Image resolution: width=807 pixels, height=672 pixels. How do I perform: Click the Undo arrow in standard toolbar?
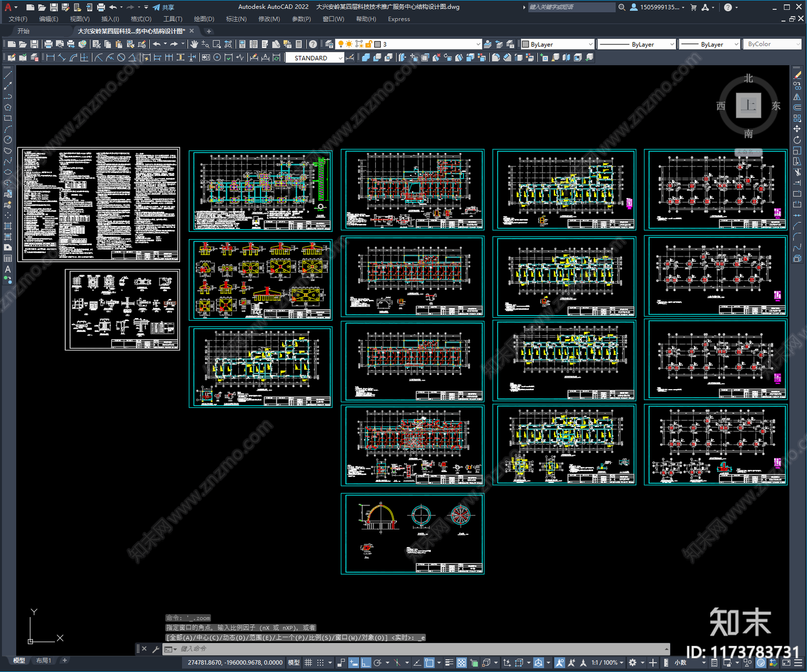tap(157, 44)
